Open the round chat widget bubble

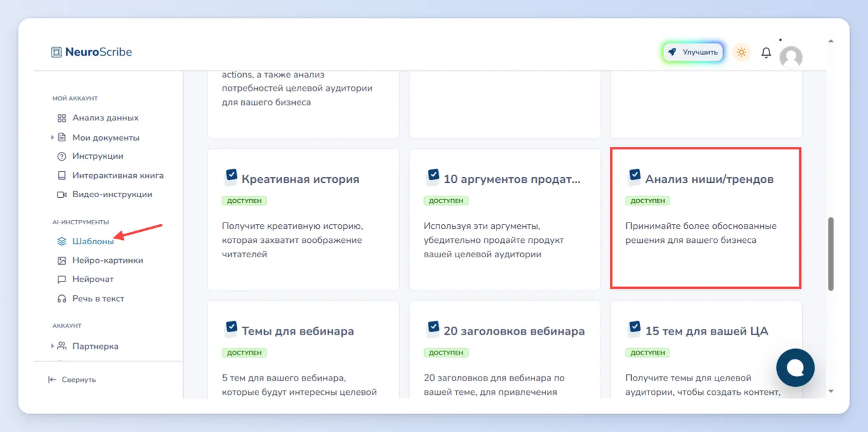point(795,368)
